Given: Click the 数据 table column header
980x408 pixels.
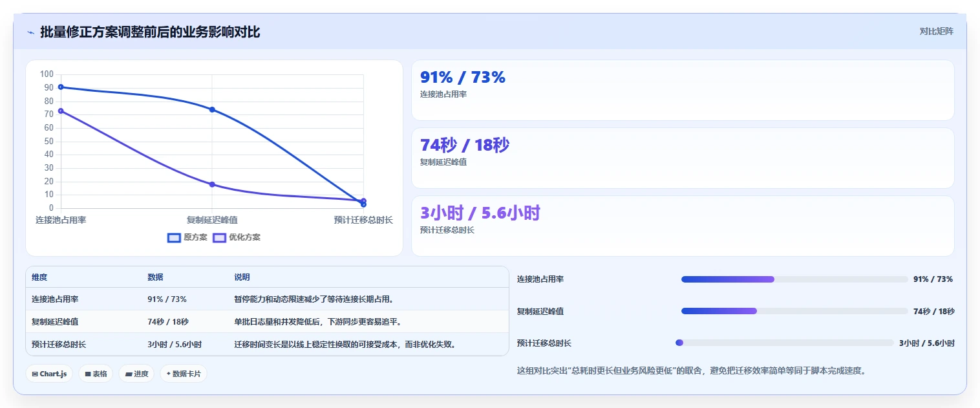Looking at the screenshot, I should click(x=155, y=277).
